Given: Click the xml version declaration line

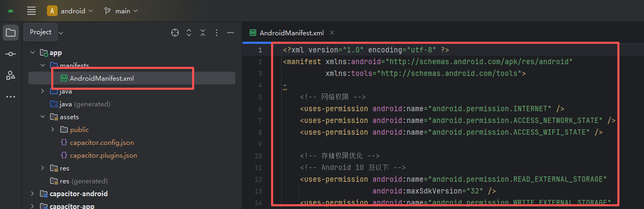Looking at the screenshot, I should point(366,50).
